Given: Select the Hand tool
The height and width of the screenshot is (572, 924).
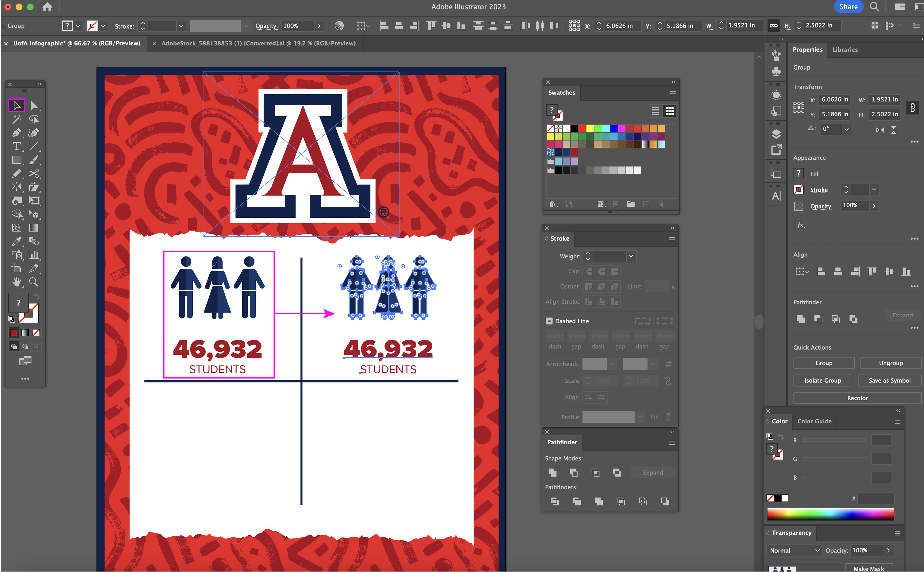Looking at the screenshot, I should (16, 282).
